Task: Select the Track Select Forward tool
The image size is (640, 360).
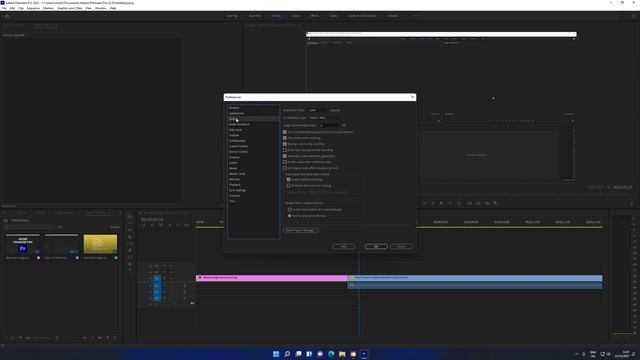Action: (x=130, y=224)
